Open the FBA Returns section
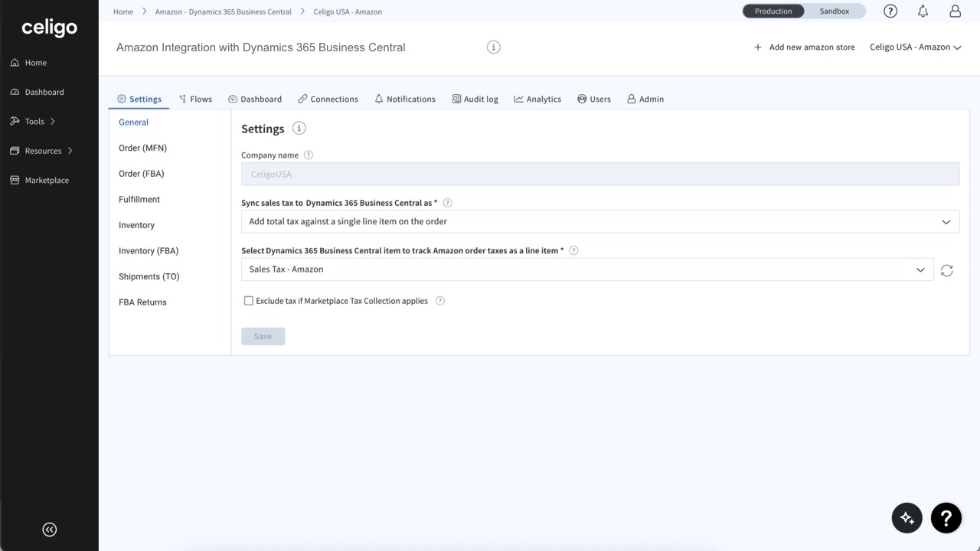 pos(142,302)
